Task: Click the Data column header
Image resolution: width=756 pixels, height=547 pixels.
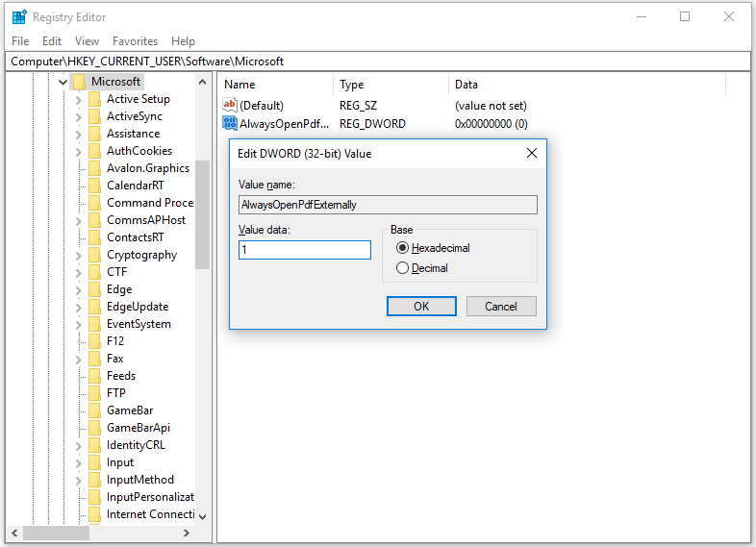Action: 588,85
